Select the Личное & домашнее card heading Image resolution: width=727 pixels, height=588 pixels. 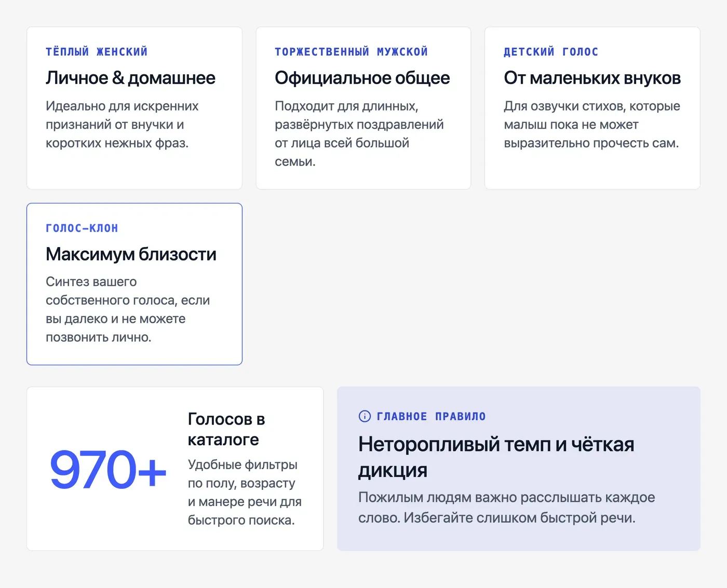pyautogui.click(x=130, y=78)
